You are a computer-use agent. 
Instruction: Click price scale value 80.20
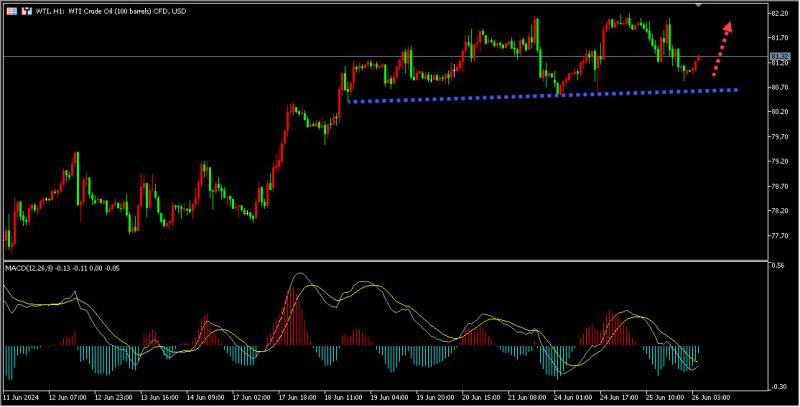click(779, 112)
